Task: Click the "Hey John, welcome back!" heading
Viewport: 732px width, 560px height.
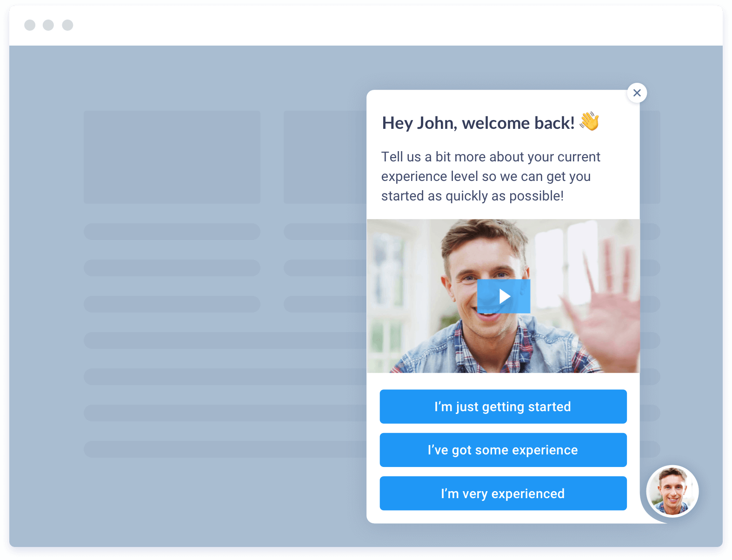Action: pos(478,123)
